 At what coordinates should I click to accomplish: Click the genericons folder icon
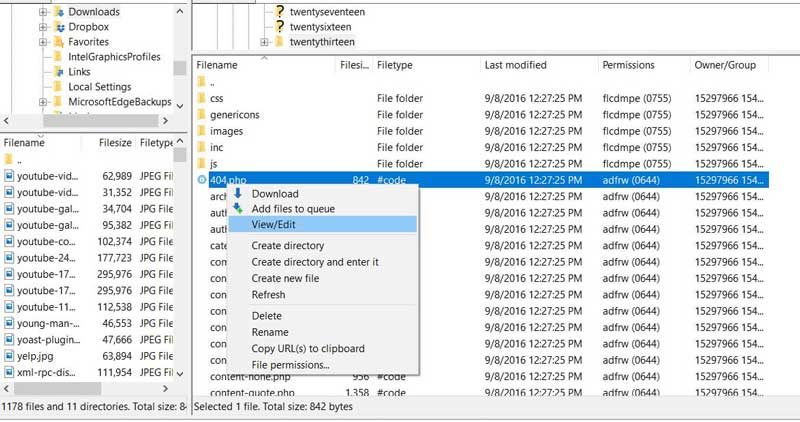pyautogui.click(x=201, y=115)
